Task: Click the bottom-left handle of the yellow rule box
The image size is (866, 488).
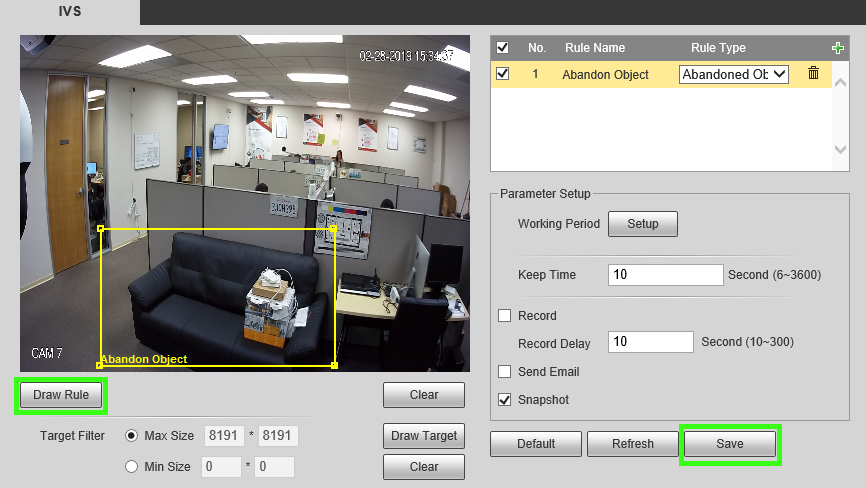Action: 99,365
